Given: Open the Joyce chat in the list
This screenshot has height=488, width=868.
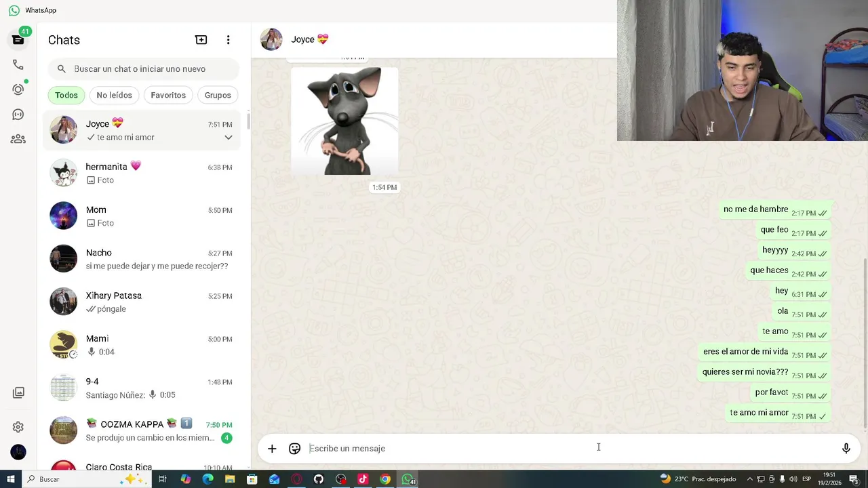Looking at the screenshot, I should pos(142,130).
